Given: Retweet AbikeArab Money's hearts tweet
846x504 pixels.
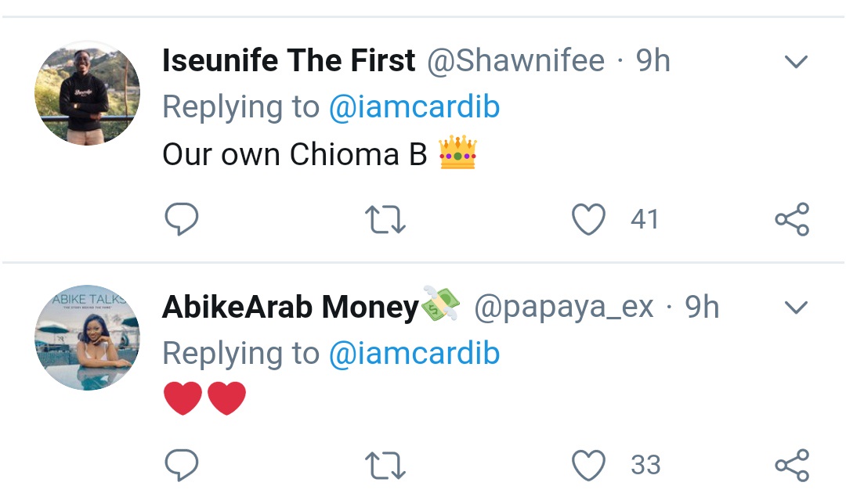Looking at the screenshot, I should [x=386, y=466].
